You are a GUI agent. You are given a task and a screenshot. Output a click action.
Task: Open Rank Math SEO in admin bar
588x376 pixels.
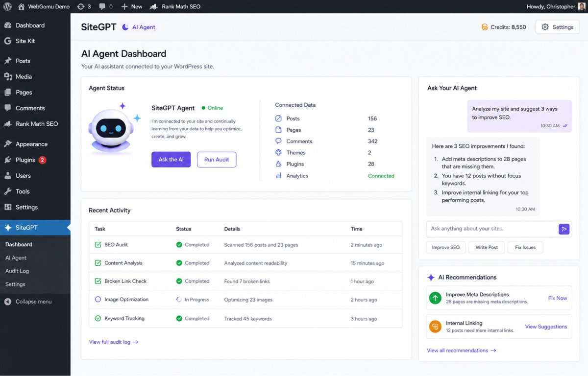[x=175, y=6]
